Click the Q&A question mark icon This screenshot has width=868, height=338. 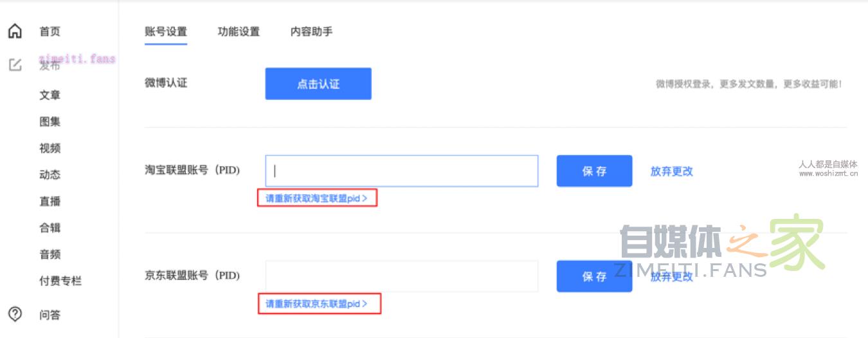[x=15, y=314]
